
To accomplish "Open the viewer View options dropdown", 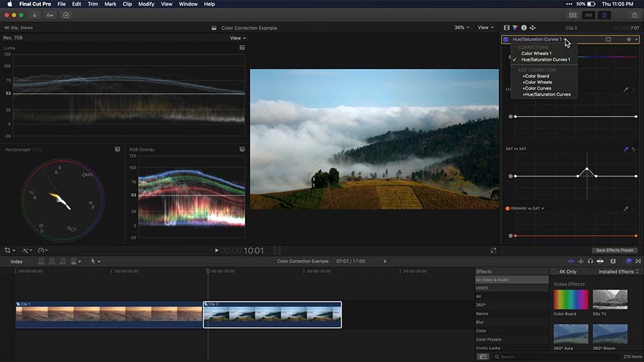I will (x=486, y=27).
